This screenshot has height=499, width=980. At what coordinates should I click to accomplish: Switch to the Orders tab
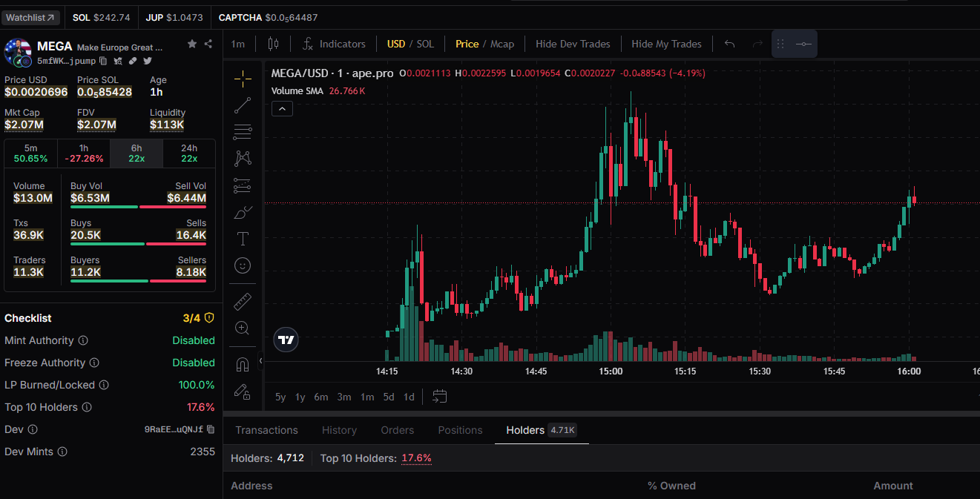pos(397,430)
